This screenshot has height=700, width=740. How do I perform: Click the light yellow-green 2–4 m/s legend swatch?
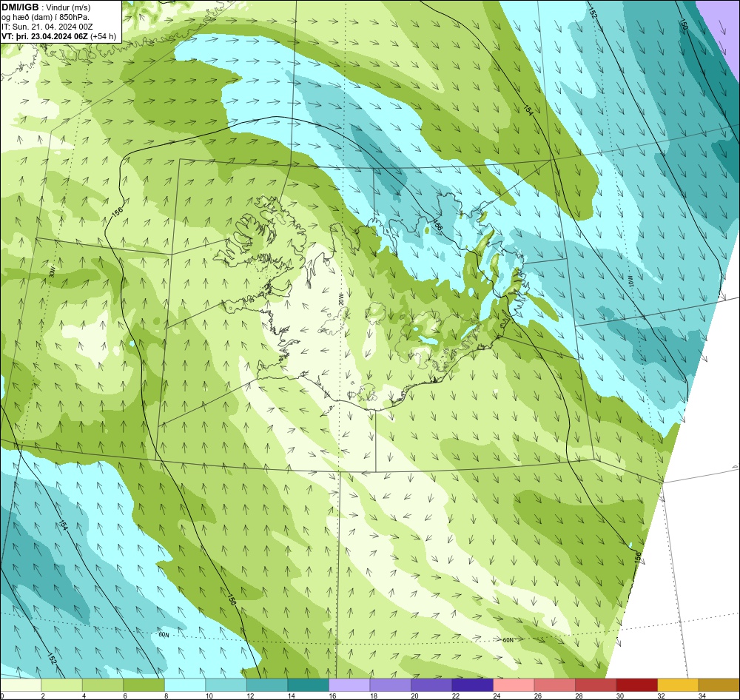pyautogui.click(x=62, y=685)
